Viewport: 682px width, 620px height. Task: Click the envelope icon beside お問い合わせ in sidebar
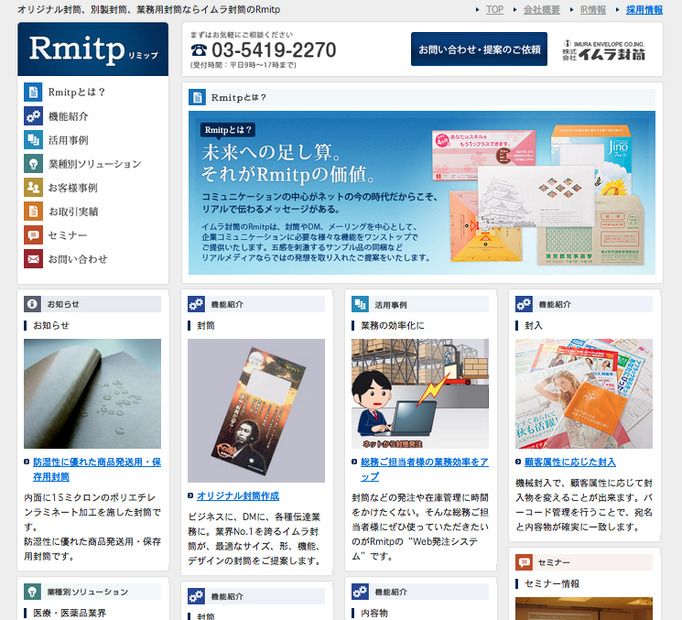pyautogui.click(x=33, y=259)
